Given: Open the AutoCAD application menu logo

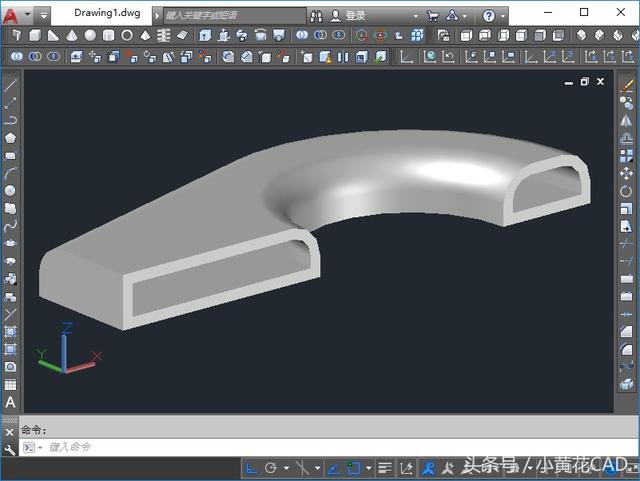Looking at the screenshot, I should coord(12,15).
